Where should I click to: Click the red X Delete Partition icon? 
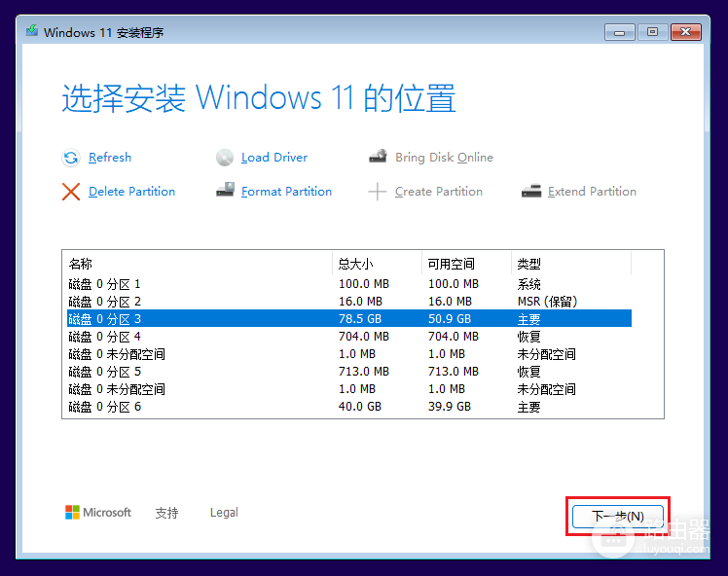coord(71,192)
